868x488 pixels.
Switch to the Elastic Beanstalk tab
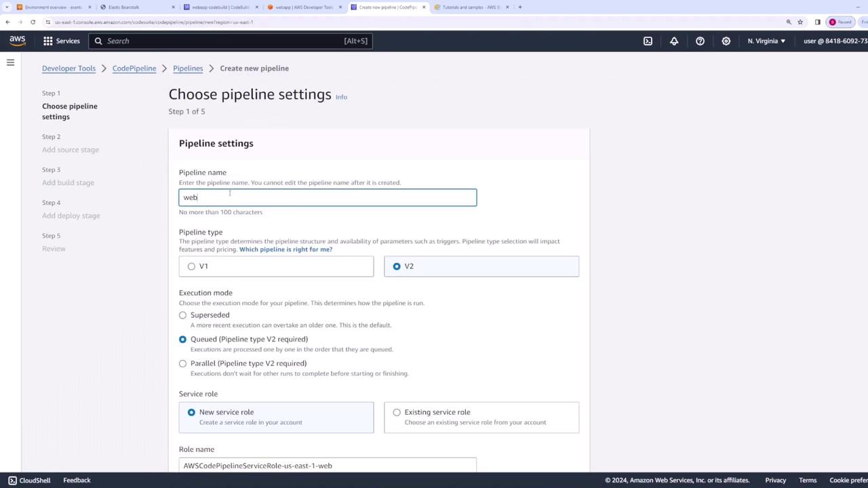[137, 7]
